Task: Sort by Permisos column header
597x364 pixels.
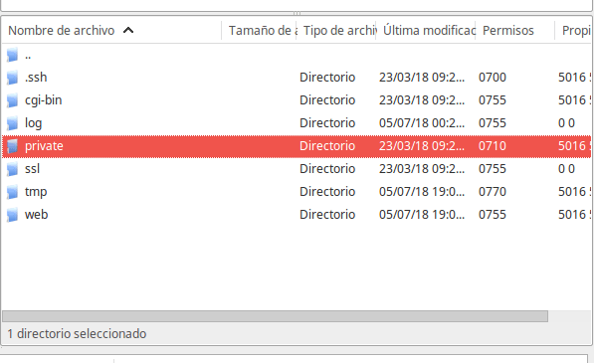Action: tap(515, 30)
